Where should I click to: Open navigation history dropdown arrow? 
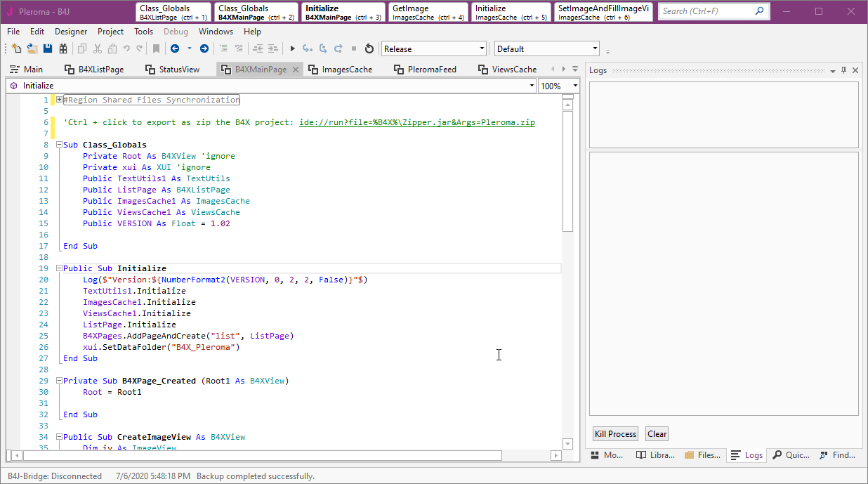(189, 48)
